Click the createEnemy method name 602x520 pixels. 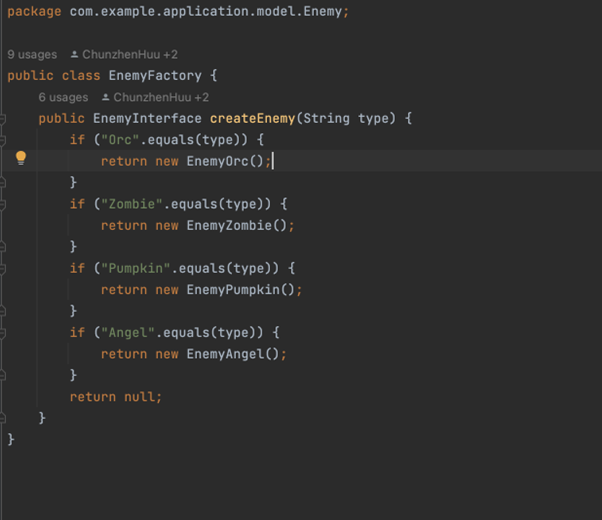point(252,118)
